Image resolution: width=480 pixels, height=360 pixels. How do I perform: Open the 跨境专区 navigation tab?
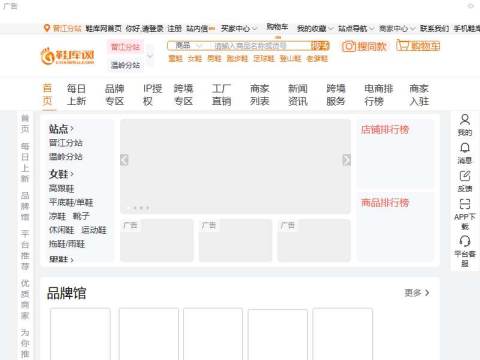coord(183,95)
